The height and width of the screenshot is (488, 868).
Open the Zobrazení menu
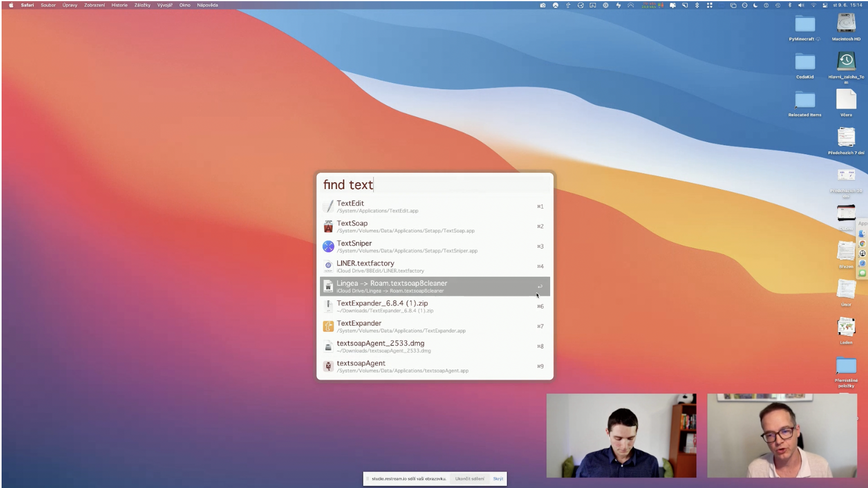coord(95,5)
